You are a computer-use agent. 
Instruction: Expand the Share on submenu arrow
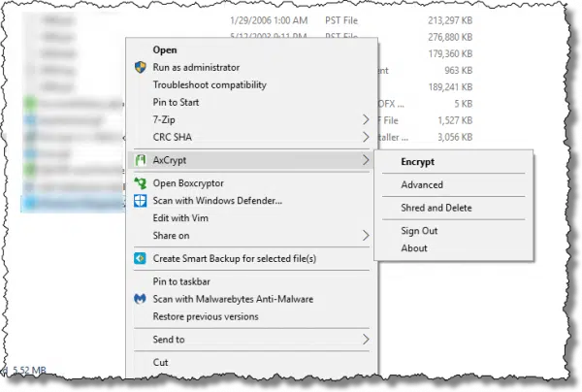click(x=366, y=236)
